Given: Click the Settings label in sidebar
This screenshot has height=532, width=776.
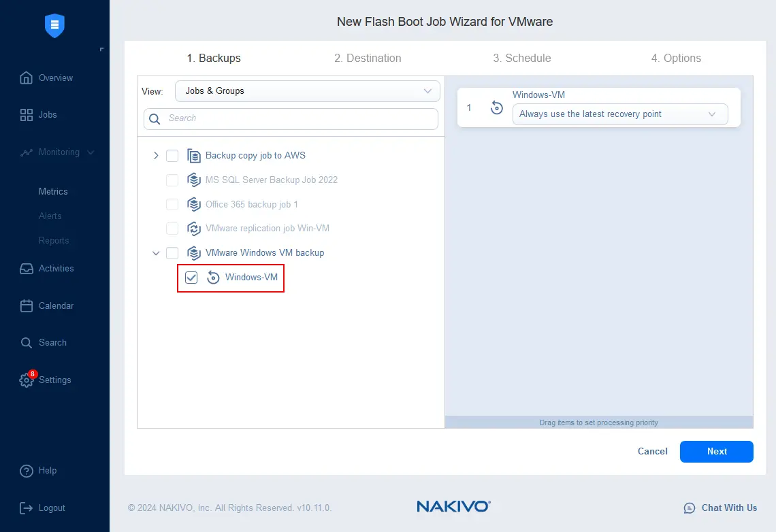Looking at the screenshot, I should point(55,380).
